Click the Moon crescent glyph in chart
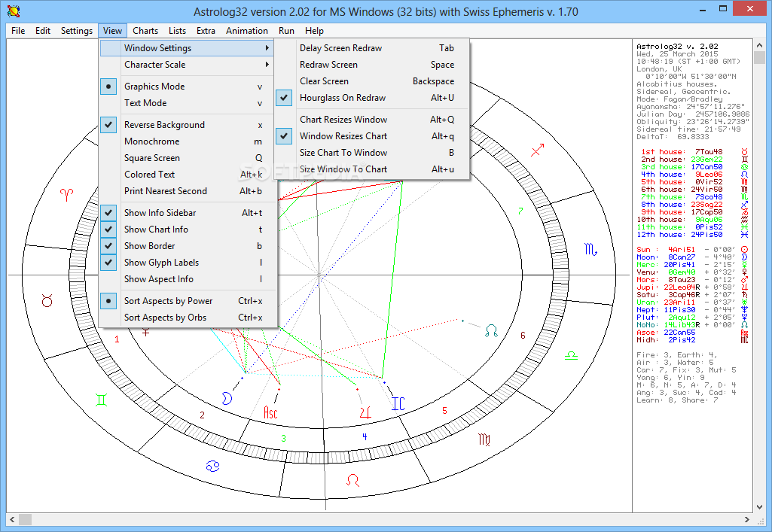 pyautogui.click(x=227, y=398)
